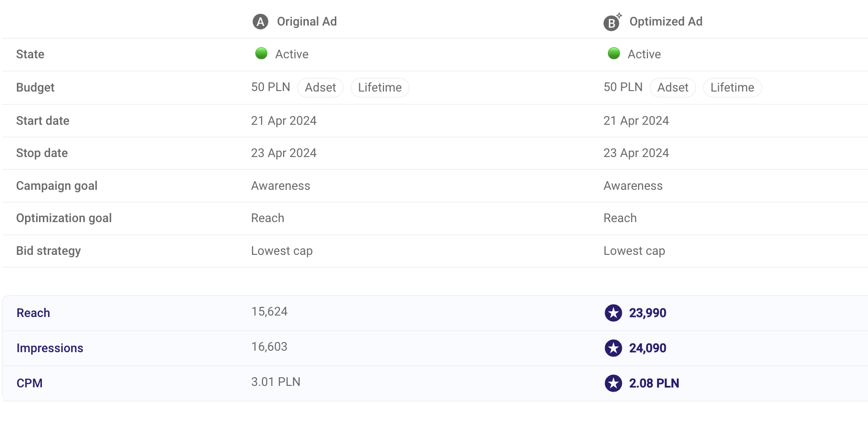Select the Lifetime tag in Original Ad budget
Image resolution: width=868 pixels, height=422 pixels.
click(x=380, y=88)
